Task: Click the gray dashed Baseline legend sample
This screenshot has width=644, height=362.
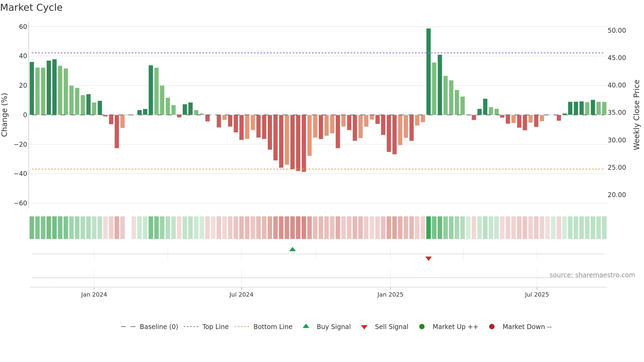Action: tap(128, 327)
